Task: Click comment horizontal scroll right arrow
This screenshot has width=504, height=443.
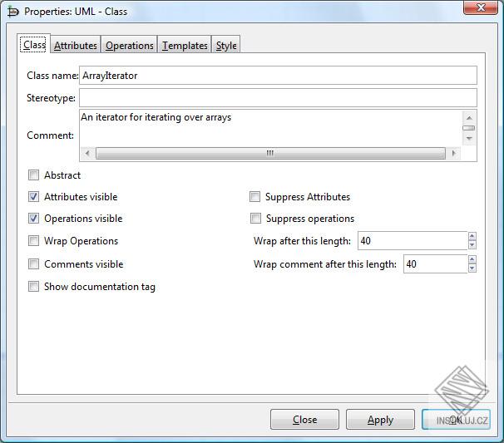Action: tap(453, 153)
